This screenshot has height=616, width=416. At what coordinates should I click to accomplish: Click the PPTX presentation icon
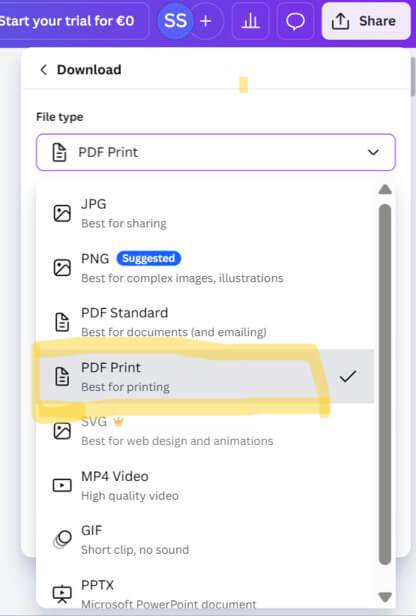click(62, 594)
